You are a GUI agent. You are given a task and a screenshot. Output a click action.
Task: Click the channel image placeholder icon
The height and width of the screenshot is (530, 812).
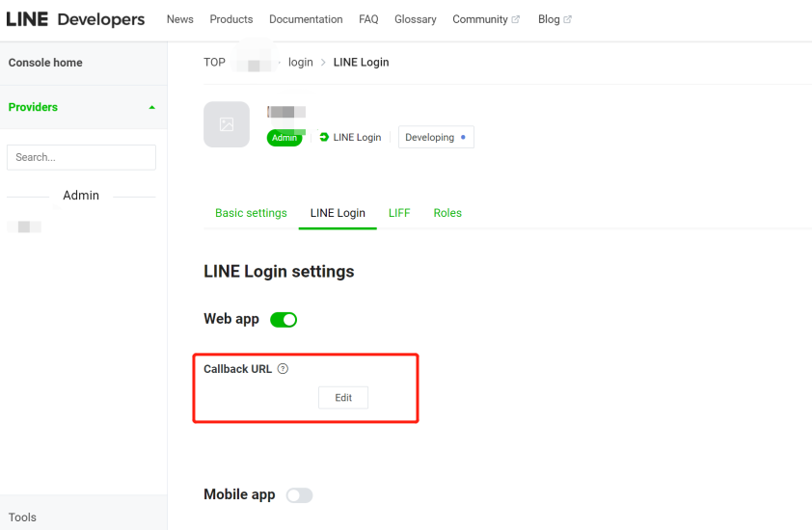(227, 124)
